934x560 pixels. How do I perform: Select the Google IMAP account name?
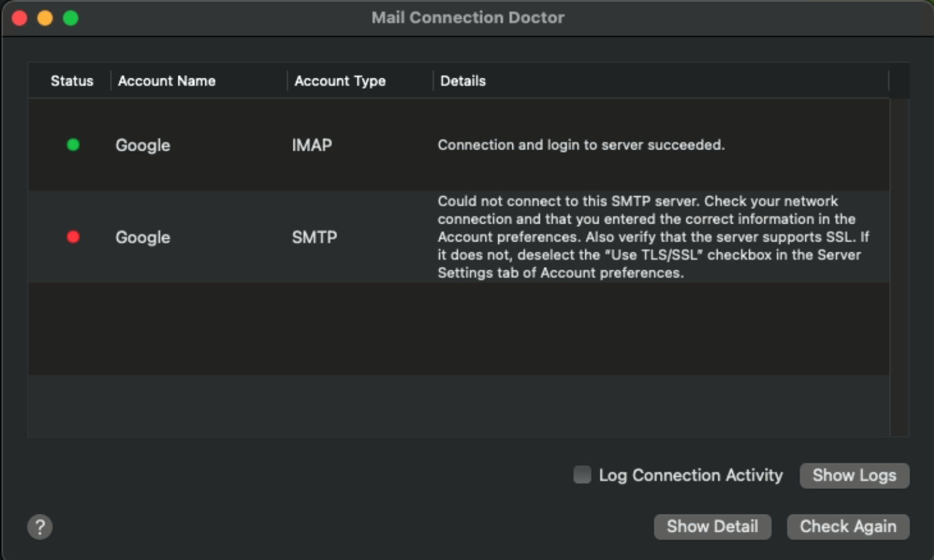[x=143, y=145]
